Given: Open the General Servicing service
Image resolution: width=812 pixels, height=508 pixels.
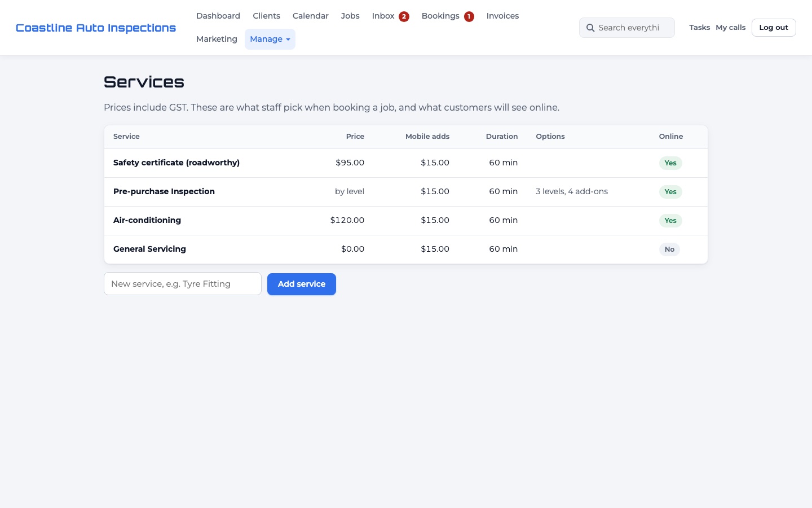Looking at the screenshot, I should (149, 249).
